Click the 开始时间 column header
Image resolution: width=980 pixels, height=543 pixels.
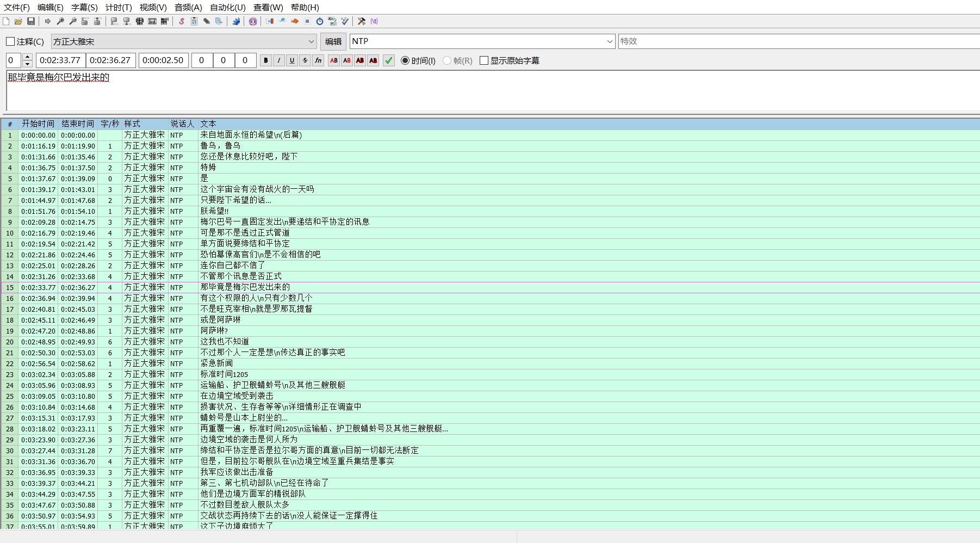pos(38,124)
